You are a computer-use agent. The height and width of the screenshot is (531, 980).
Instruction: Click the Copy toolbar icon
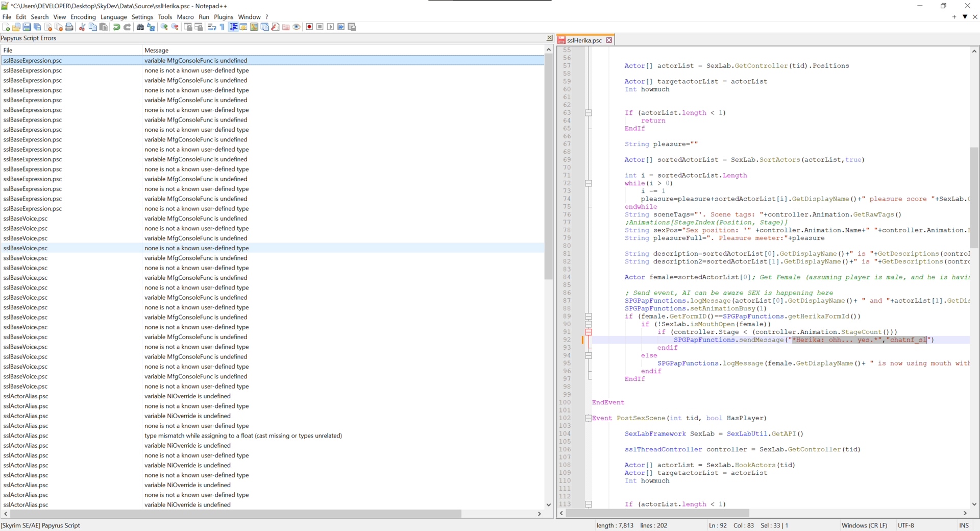tap(92, 27)
